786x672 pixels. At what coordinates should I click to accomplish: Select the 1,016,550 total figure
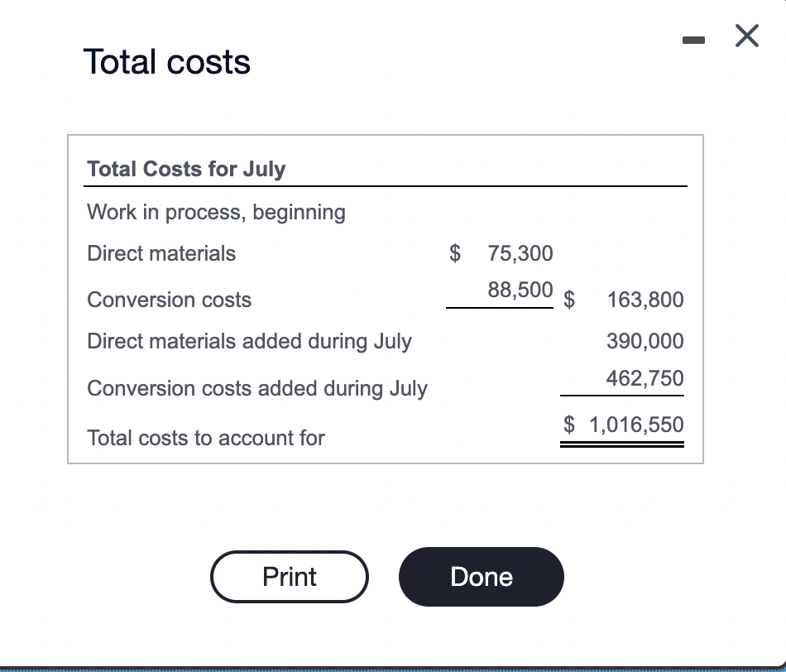637,425
